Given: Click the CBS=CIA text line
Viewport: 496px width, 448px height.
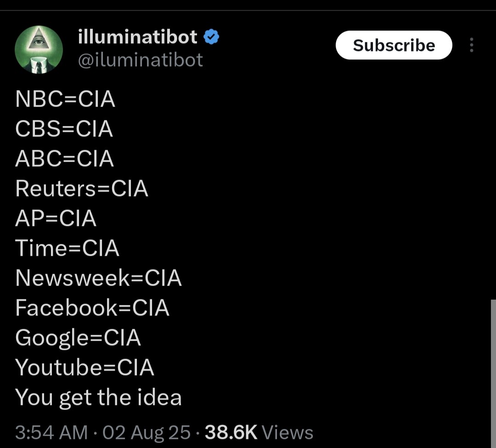Looking at the screenshot, I should coord(64,129).
